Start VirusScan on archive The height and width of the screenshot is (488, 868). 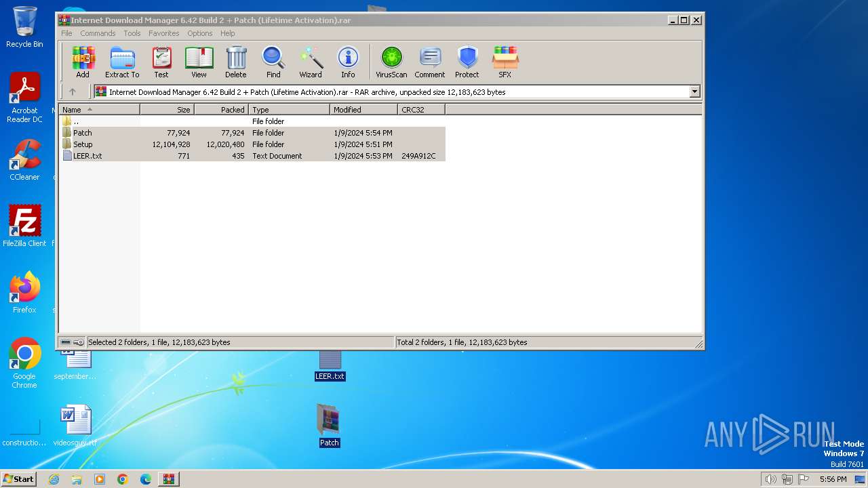point(391,62)
